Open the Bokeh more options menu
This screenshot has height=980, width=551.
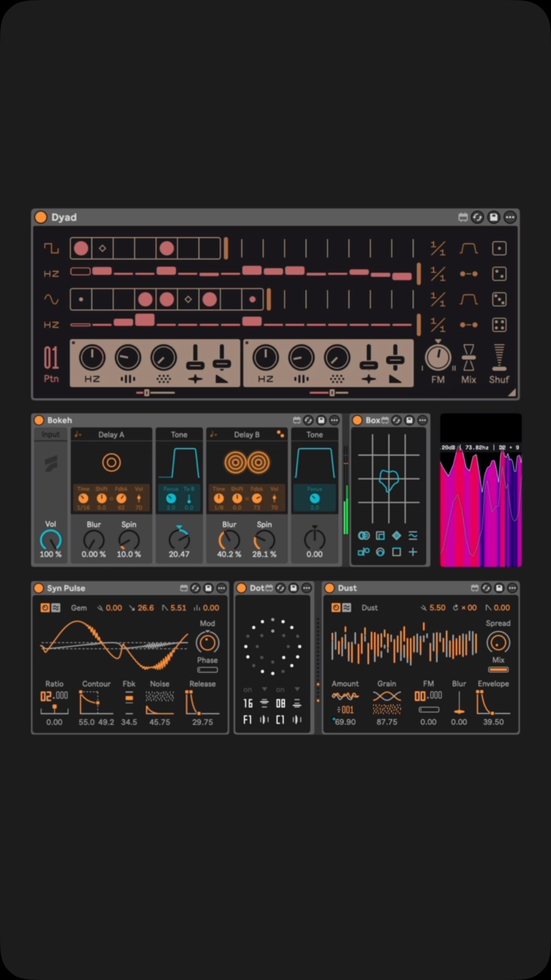pos(334,420)
